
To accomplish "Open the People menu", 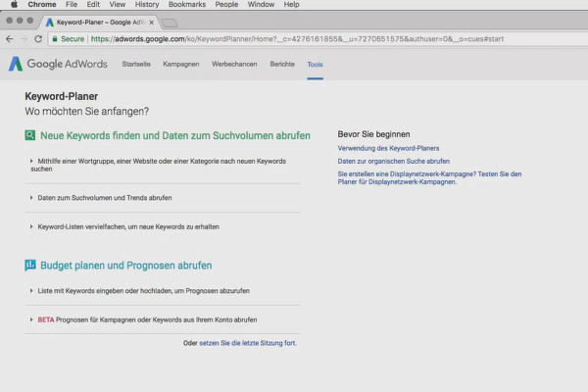I will point(226,5).
